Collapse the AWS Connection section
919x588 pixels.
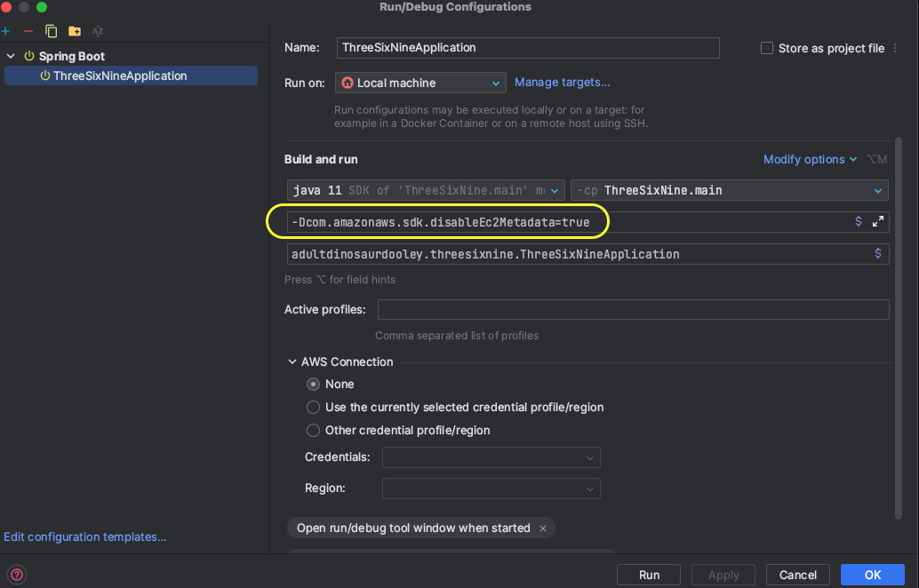(292, 362)
